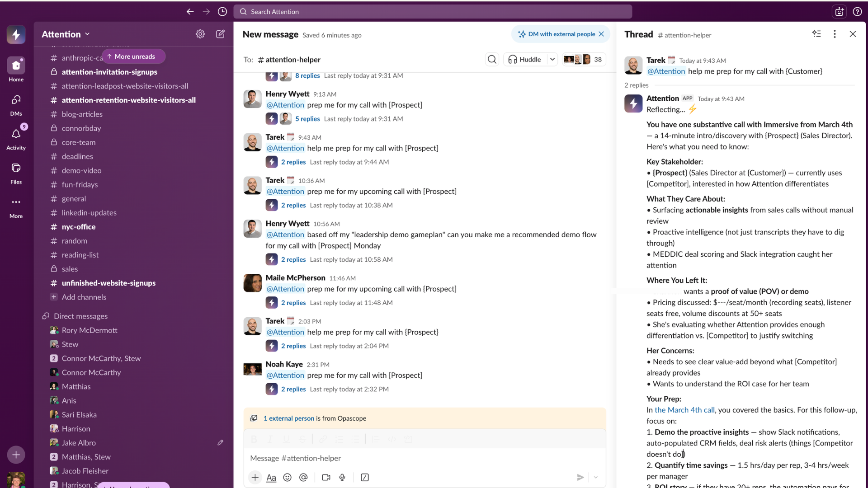Click the compose new message icon
Viewport: 868px width, 488px height.
(220, 34)
